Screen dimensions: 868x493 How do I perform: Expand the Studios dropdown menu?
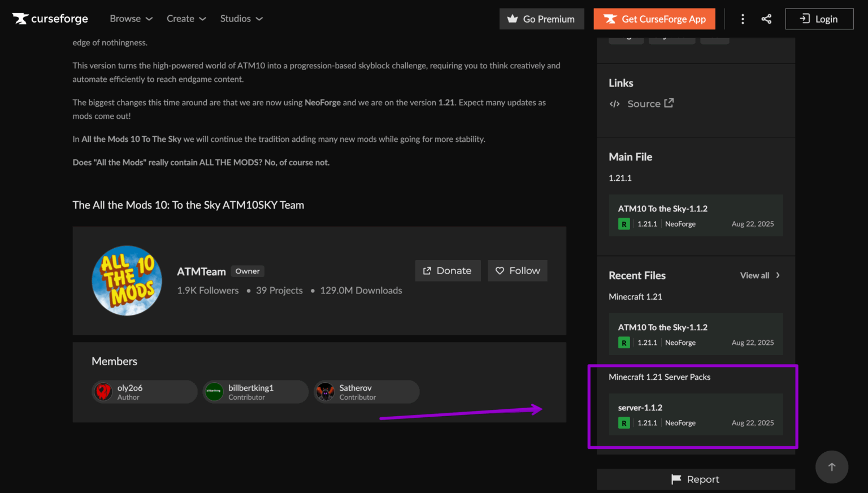point(241,19)
